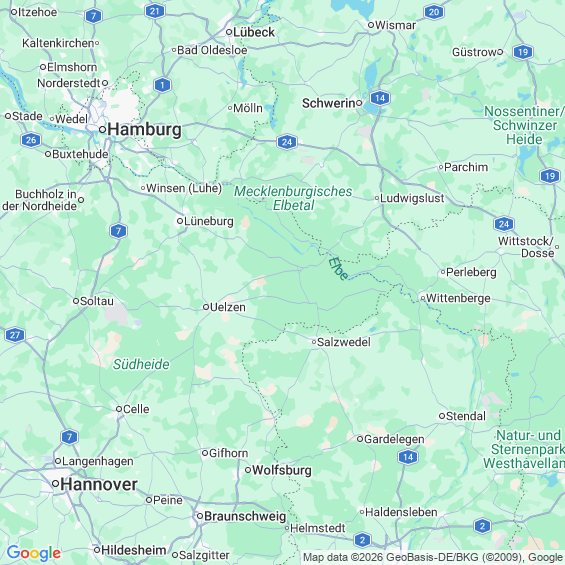Select the Hannover city marker
Screen dimensions: 565x565
55,484
